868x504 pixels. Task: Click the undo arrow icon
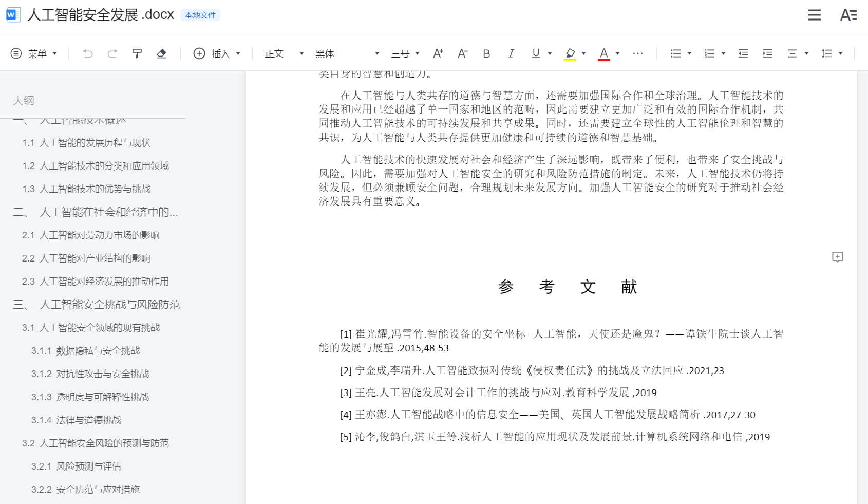[88, 53]
